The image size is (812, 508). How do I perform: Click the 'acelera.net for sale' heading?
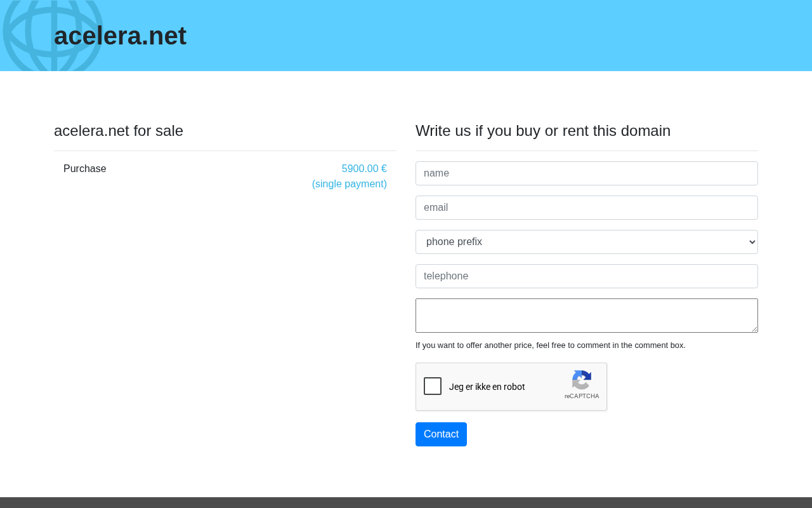pos(119,131)
